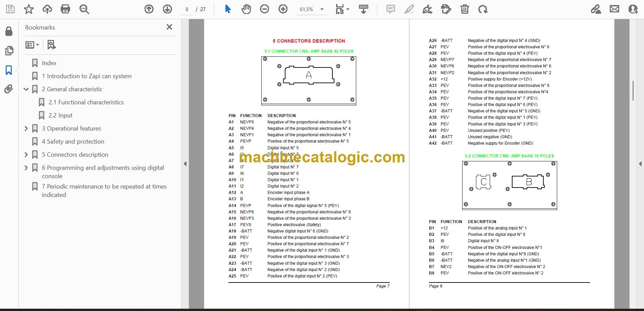This screenshot has height=311, width=644.
Task: Open the fill and sign link icon
Action: [596, 9]
